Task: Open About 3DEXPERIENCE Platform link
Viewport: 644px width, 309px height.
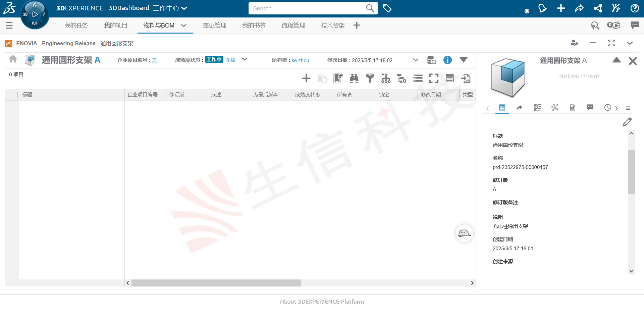Action: click(322, 302)
